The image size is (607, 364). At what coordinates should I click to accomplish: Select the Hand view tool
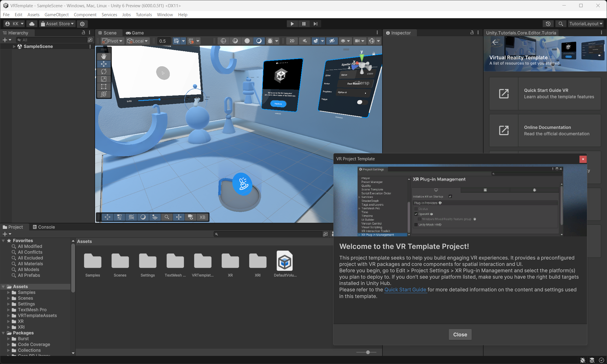(x=104, y=56)
